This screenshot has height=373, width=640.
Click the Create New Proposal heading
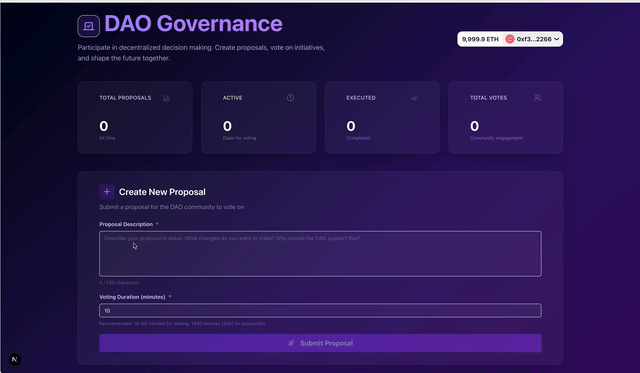click(162, 192)
